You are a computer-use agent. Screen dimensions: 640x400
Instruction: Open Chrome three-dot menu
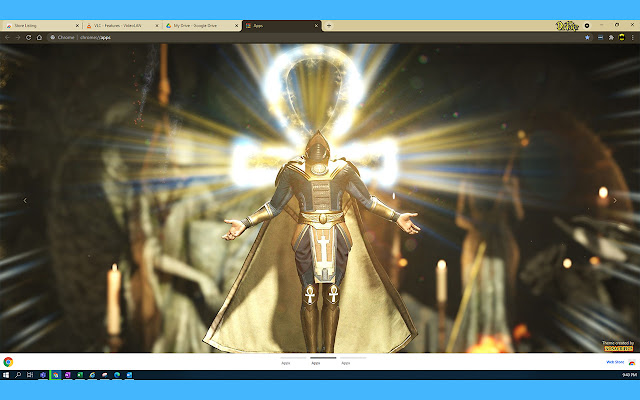pyautogui.click(x=633, y=37)
